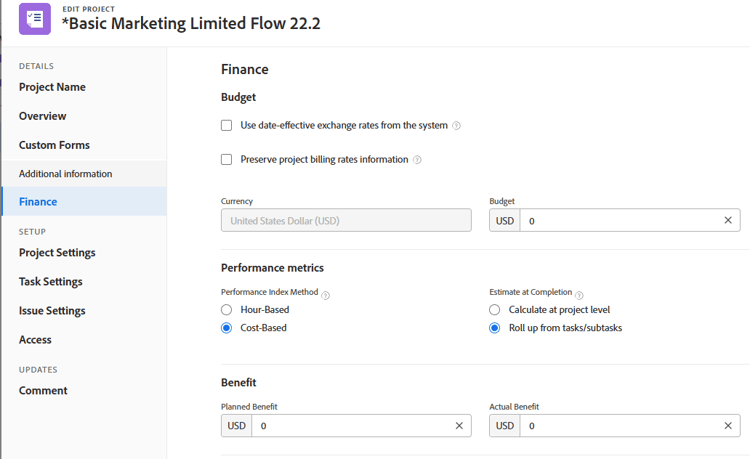The image size is (750, 459).
Task: Open Project Settings in sidebar
Action: (x=57, y=253)
